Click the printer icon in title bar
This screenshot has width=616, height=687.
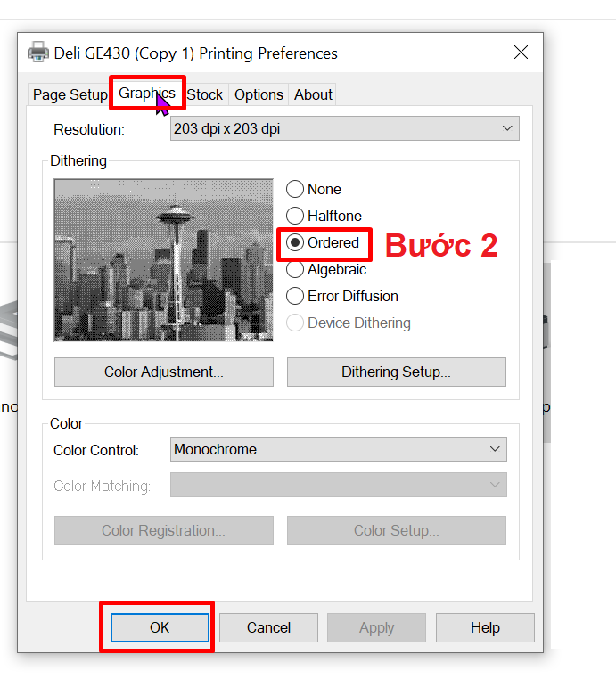38,53
